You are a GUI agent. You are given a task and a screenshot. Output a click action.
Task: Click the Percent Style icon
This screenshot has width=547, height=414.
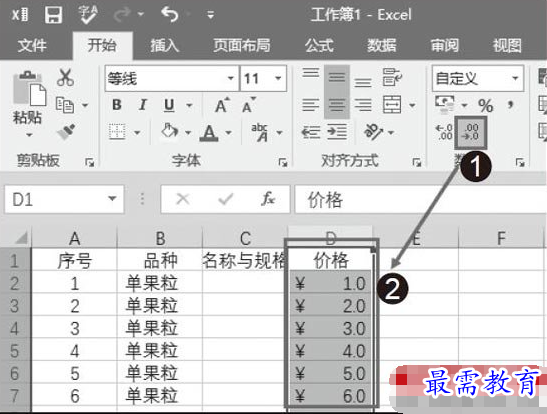pos(486,105)
